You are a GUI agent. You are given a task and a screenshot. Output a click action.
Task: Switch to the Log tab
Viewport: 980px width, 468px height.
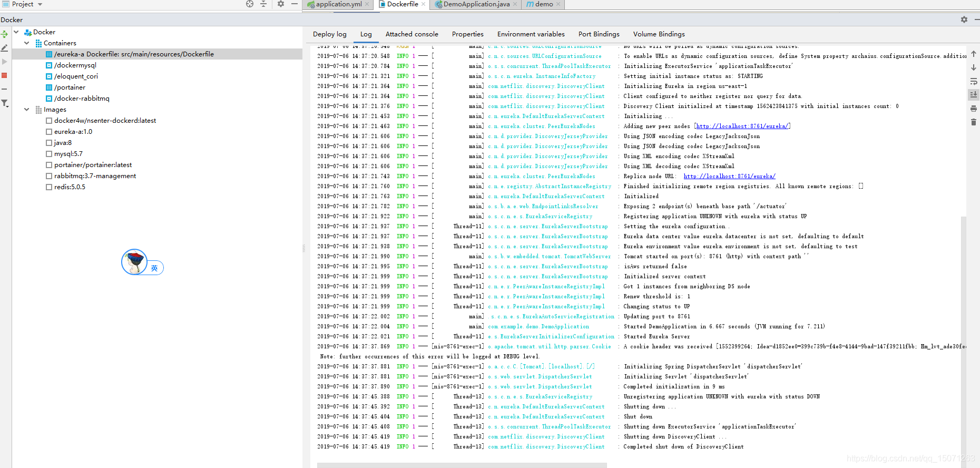tap(366, 34)
